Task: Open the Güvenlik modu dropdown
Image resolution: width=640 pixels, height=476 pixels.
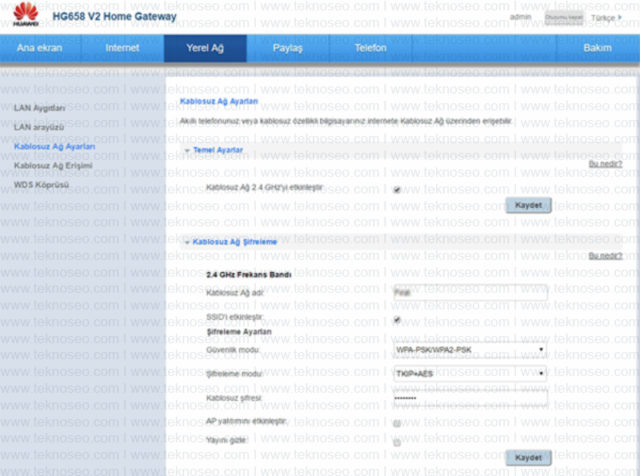Action: pos(470,349)
